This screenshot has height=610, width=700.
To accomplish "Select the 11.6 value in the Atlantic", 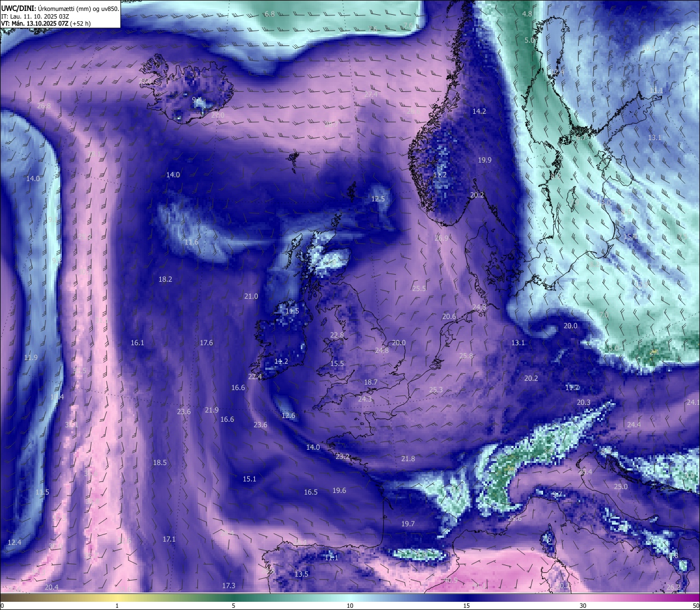I will coord(191,242).
